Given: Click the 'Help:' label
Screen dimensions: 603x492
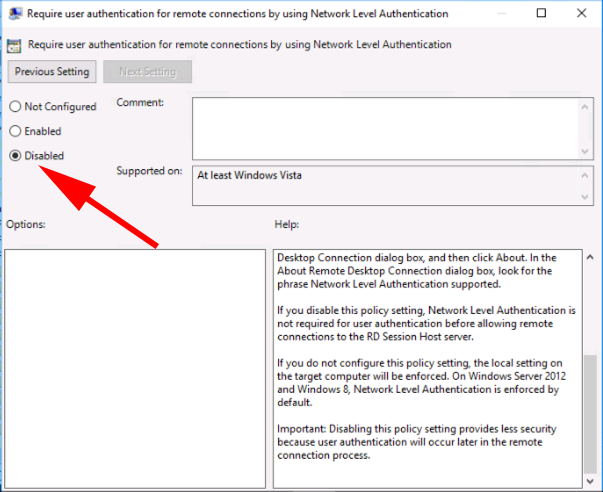Looking at the screenshot, I should point(287,224).
